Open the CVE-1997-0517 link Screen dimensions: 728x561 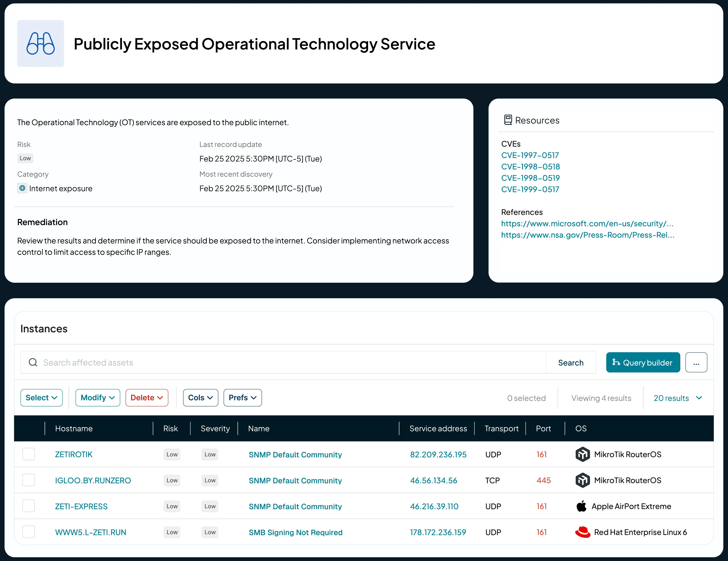click(x=530, y=155)
